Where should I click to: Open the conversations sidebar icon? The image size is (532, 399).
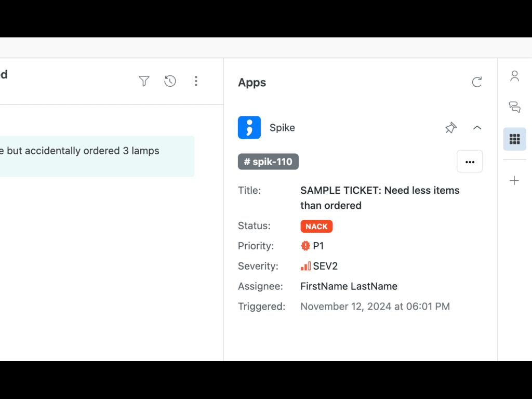coord(514,108)
